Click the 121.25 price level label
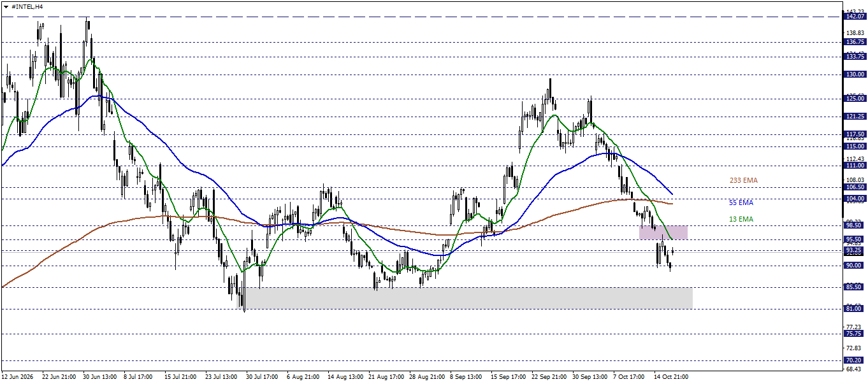868x384 pixels. tap(854, 117)
